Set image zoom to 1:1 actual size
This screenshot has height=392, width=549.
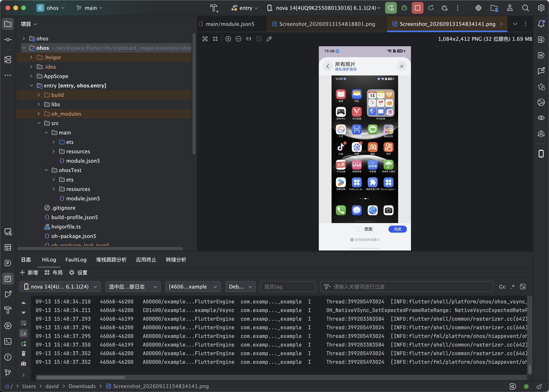click(248, 39)
